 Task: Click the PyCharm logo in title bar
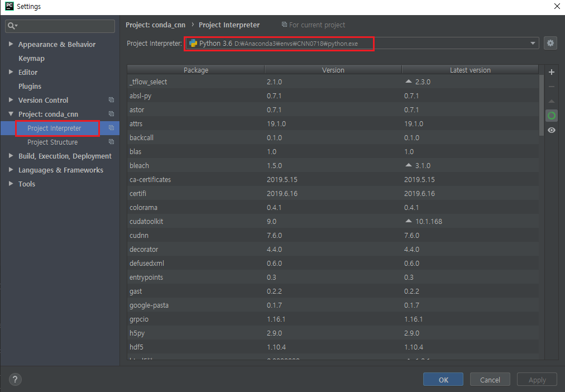click(x=9, y=6)
